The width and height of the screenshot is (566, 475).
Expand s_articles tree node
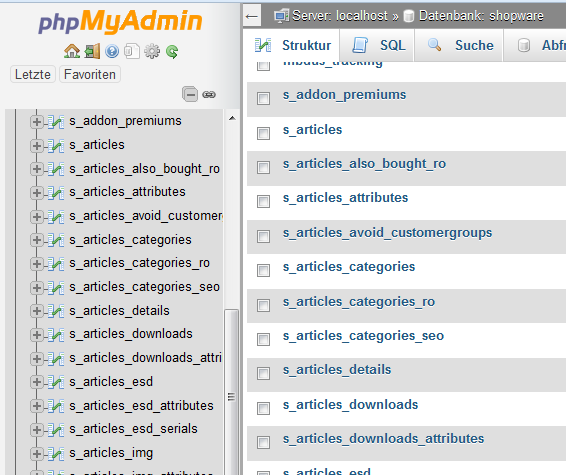click(x=36, y=146)
